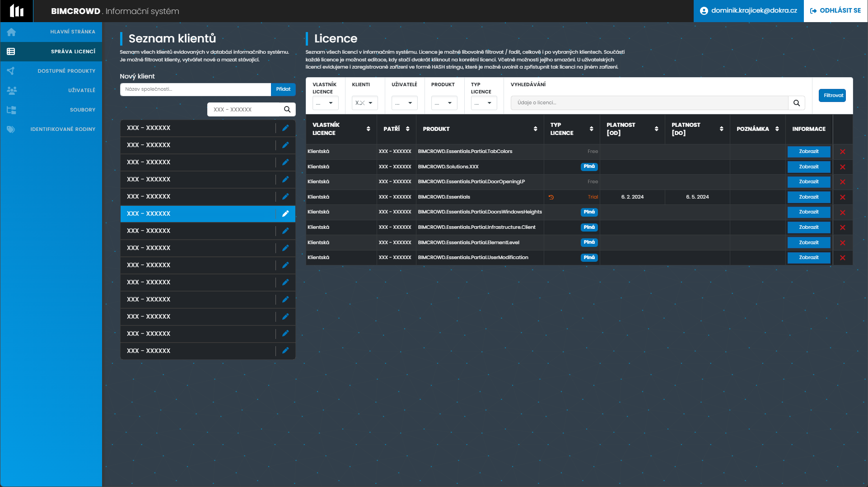Open Vlastník licence filter dropdown
The height and width of the screenshot is (487, 868).
click(325, 103)
